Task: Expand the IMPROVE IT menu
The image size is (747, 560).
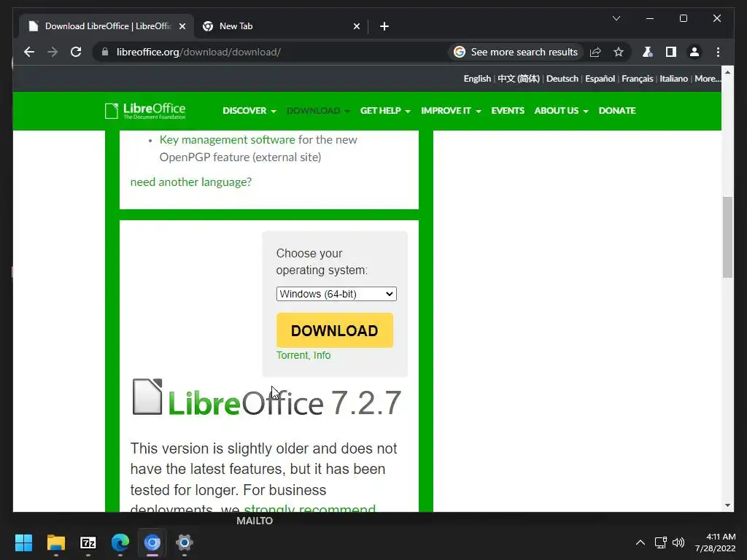Action: [x=451, y=111]
